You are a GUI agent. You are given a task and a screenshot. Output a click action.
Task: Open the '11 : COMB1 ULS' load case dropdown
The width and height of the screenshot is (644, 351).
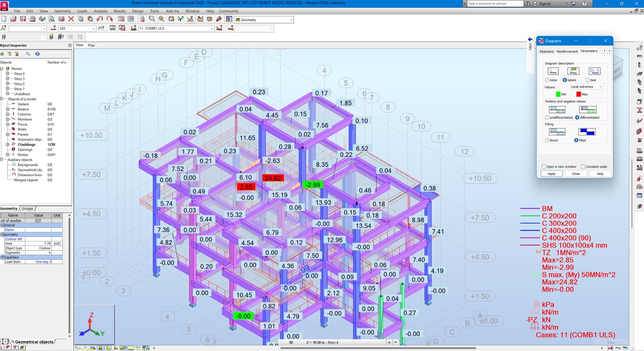(x=176, y=29)
